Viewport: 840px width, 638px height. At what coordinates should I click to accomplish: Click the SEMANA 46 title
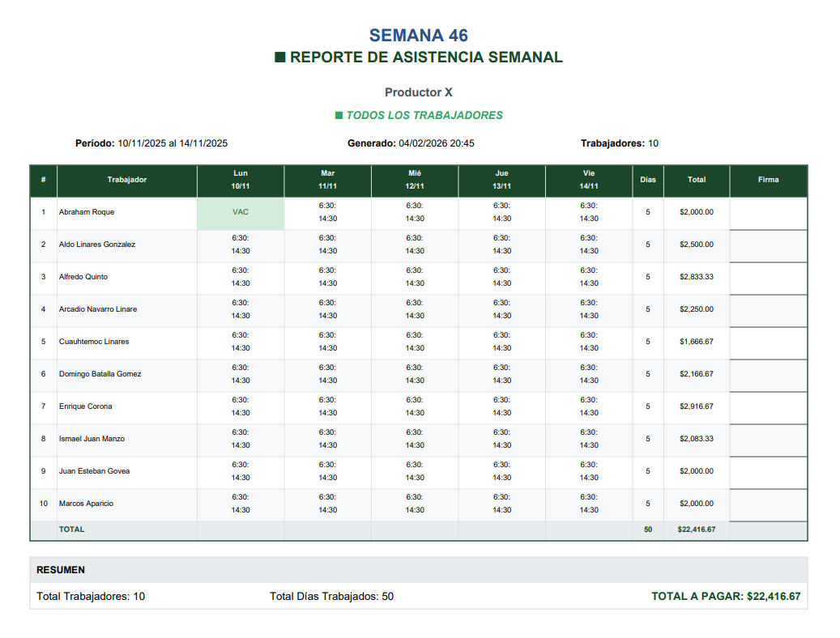(x=419, y=36)
